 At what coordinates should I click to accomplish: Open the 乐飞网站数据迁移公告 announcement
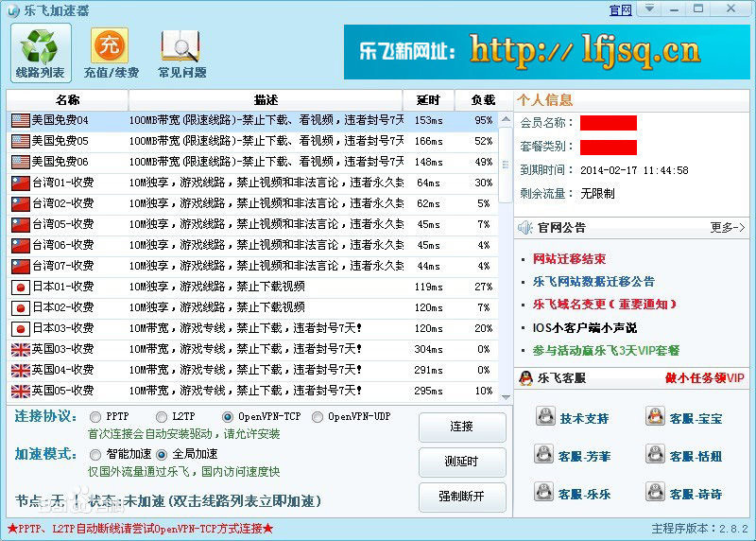(593, 281)
